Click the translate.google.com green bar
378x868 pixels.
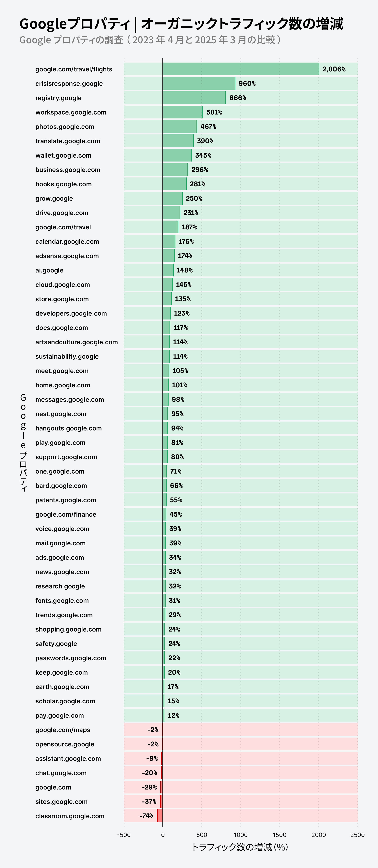(178, 141)
